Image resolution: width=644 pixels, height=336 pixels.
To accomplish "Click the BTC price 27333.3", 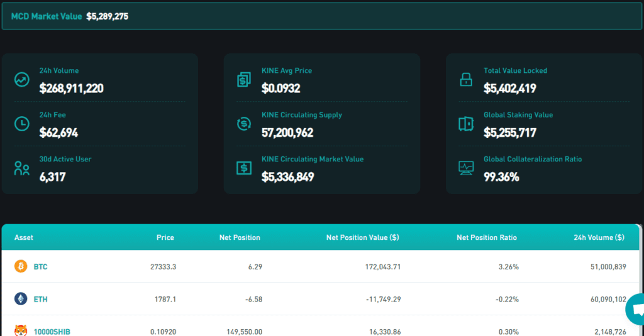I will point(163,267).
